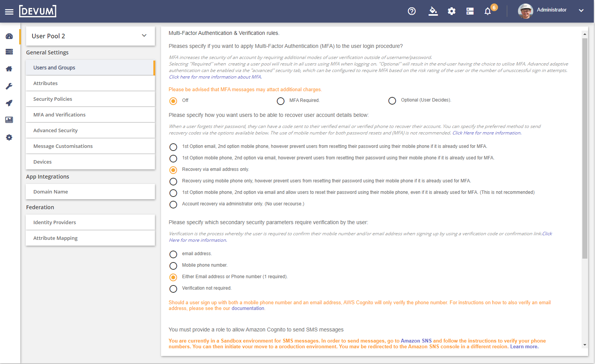
Task: Click the General Settings heading
Action: (x=47, y=52)
